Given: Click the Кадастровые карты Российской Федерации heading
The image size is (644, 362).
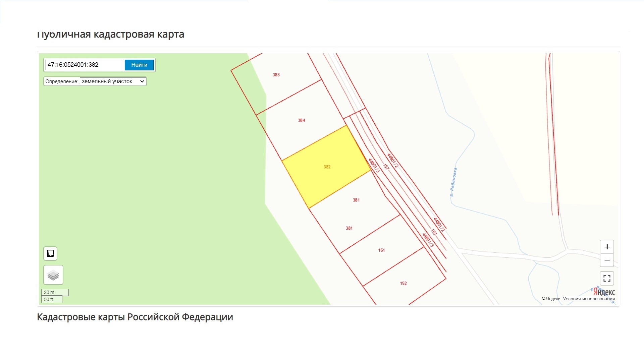Looking at the screenshot, I should [x=135, y=317].
